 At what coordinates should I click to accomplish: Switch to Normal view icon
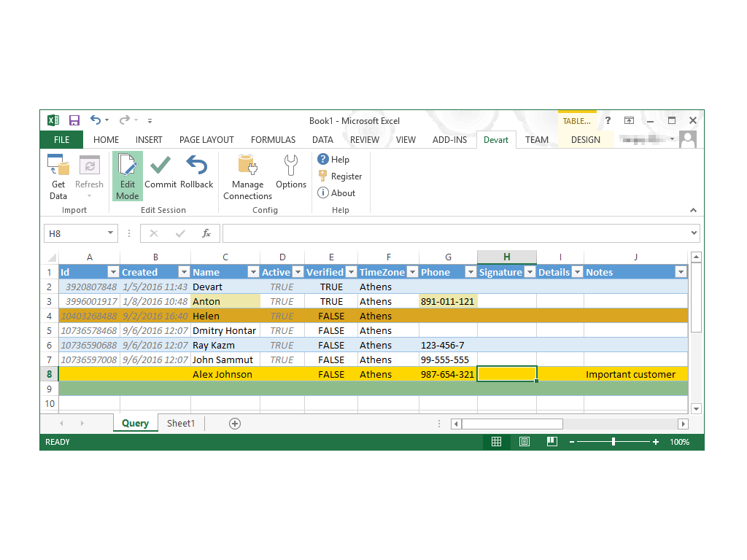pyautogui.click(x=496, y=442)
